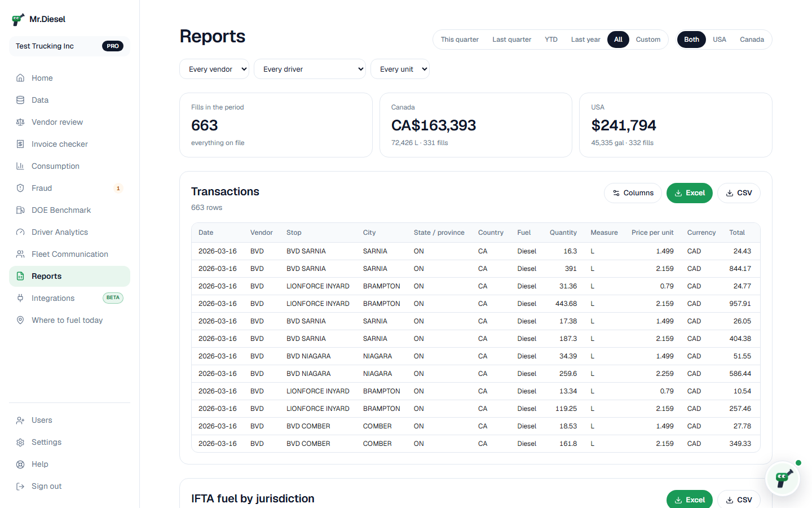The image size is (812, 508).
Task: Click the Help lifebuoy icon
Action: [x=20, y=464]
